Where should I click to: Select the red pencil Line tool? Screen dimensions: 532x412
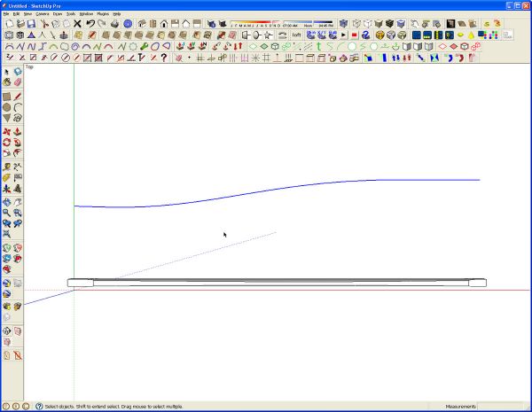click(x=18, y=97)
